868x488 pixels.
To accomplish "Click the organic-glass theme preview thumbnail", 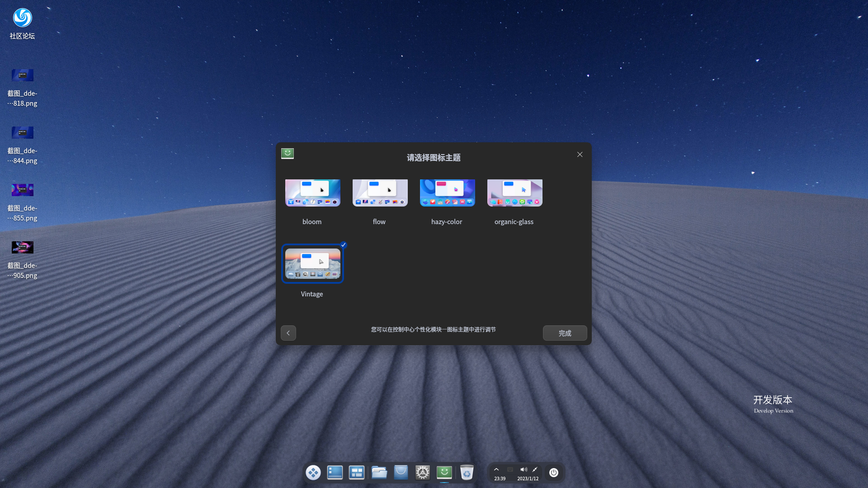I will [x=514, y=192].
